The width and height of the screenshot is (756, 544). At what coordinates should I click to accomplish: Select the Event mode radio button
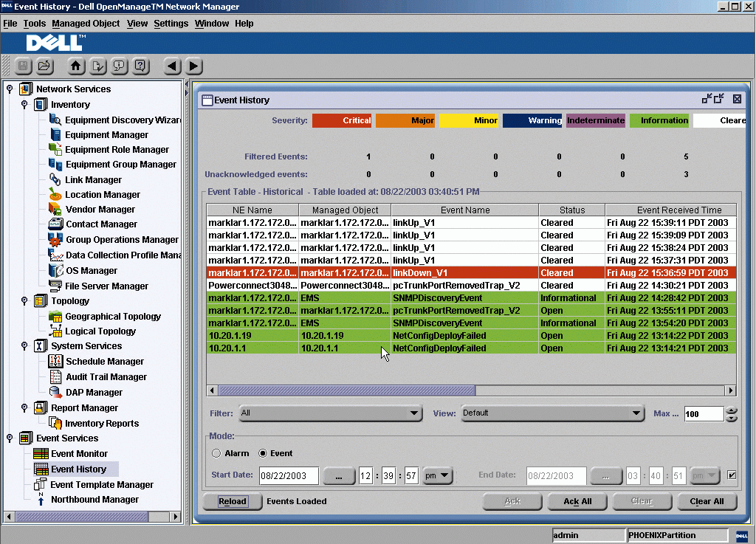coord(263,453)
